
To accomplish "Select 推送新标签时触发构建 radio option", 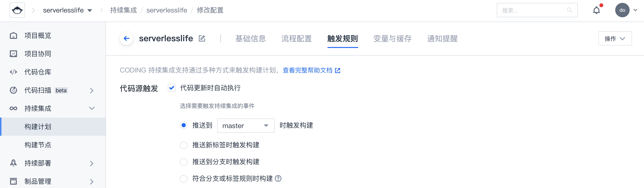I will tap(184, 145).
